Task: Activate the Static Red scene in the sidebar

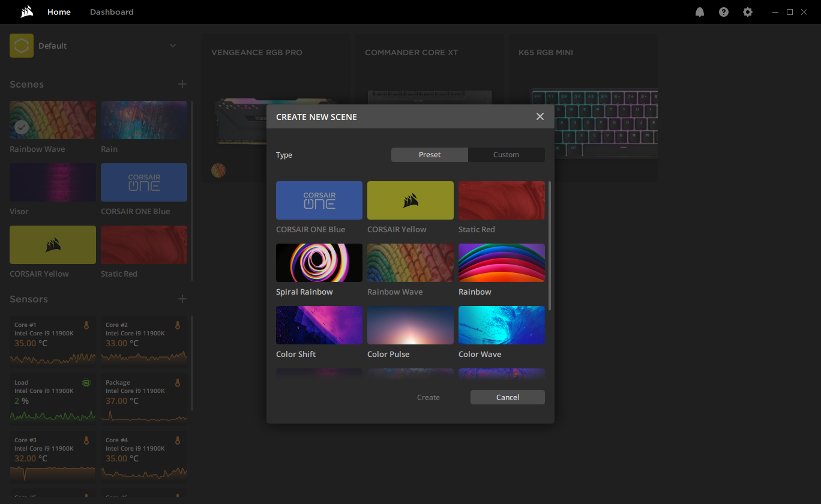Action: (144, 245)
